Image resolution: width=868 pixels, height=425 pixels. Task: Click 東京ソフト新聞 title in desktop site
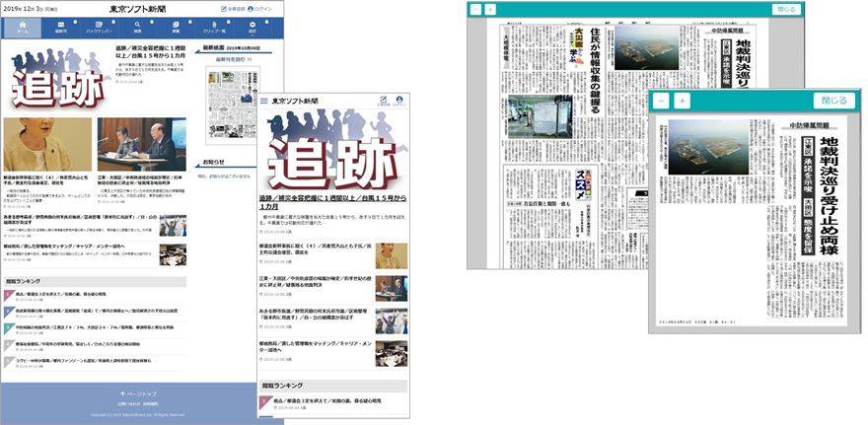(x=137, y=9)
